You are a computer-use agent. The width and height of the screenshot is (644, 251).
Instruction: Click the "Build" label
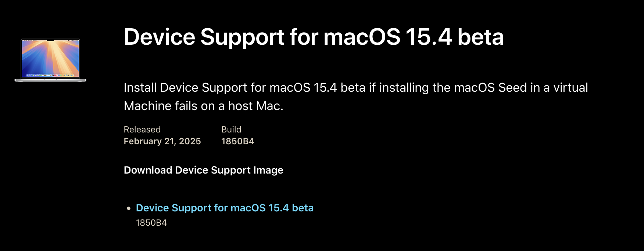tap(231, 130)
